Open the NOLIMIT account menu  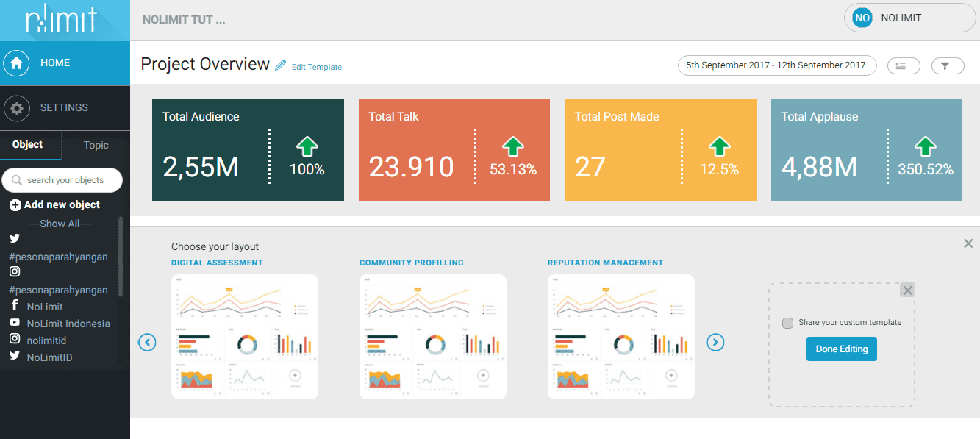(910, 18)
